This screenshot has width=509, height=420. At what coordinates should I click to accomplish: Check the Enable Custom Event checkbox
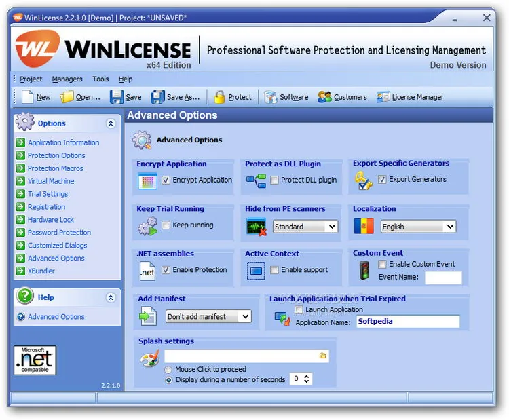pyautogui.click(x=382, y=264)
